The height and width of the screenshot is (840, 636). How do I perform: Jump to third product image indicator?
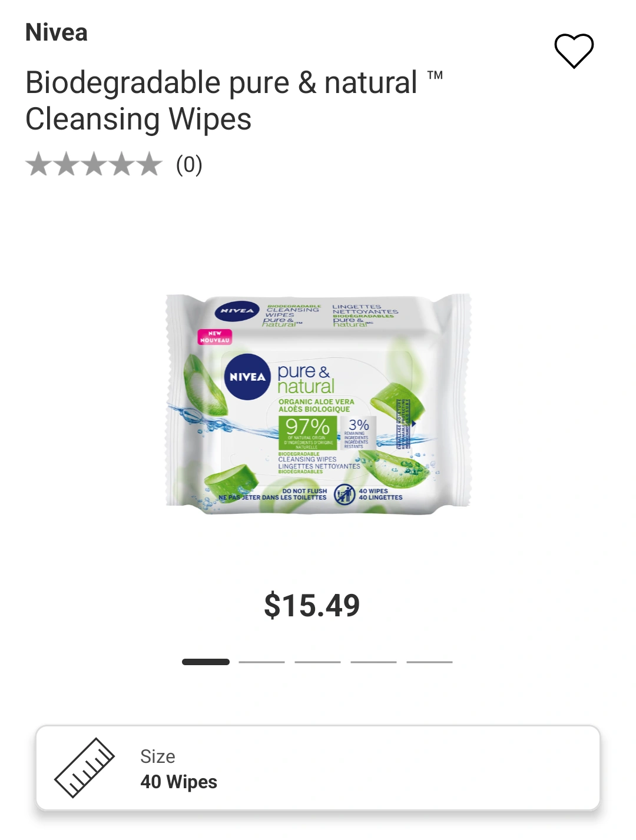(317, 662)
